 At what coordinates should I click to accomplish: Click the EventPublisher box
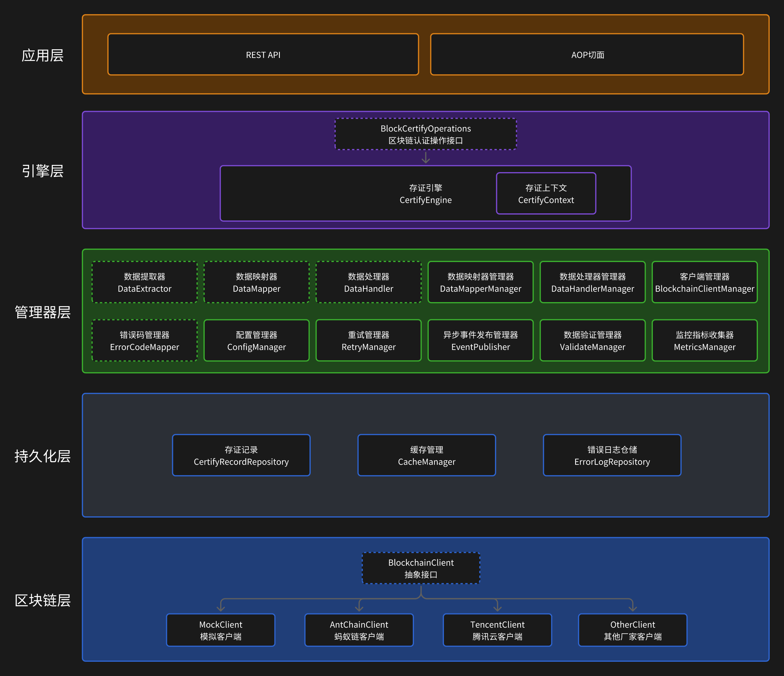(480, 340)
